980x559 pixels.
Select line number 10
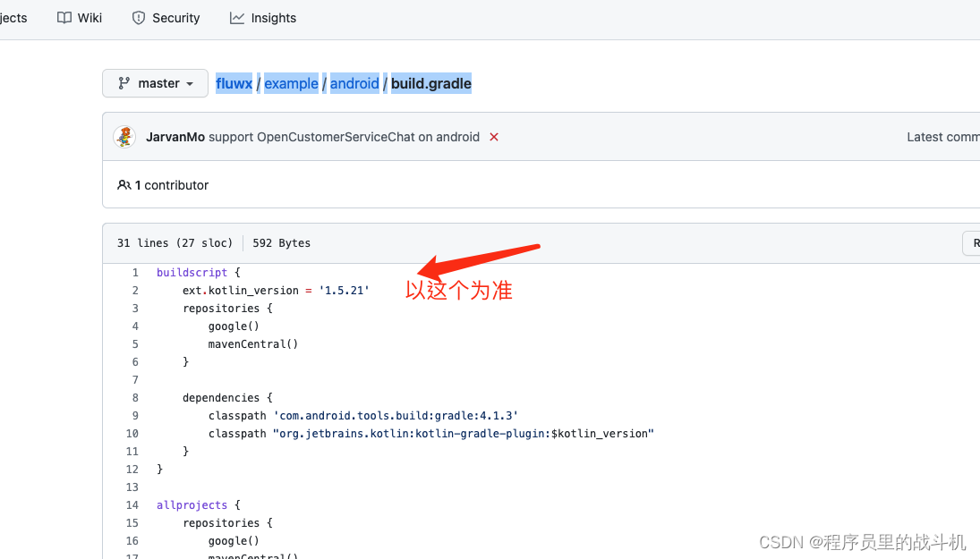[132, 434]
